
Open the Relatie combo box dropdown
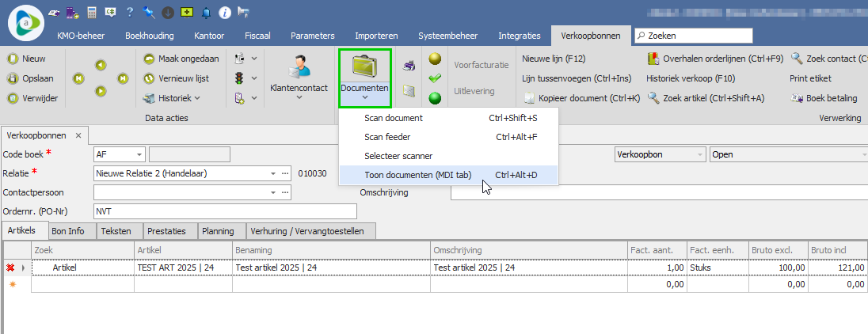[273, 173]
